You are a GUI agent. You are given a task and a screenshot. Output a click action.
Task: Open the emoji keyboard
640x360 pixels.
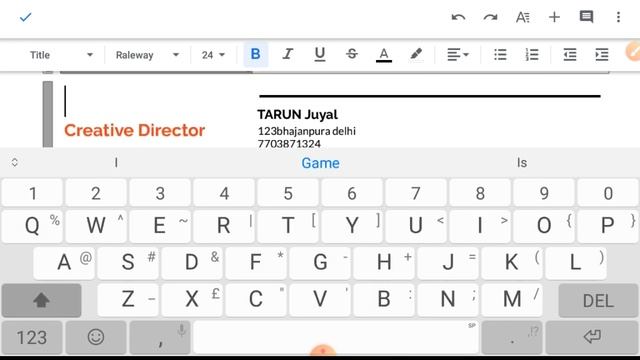(x=96, y=338)
